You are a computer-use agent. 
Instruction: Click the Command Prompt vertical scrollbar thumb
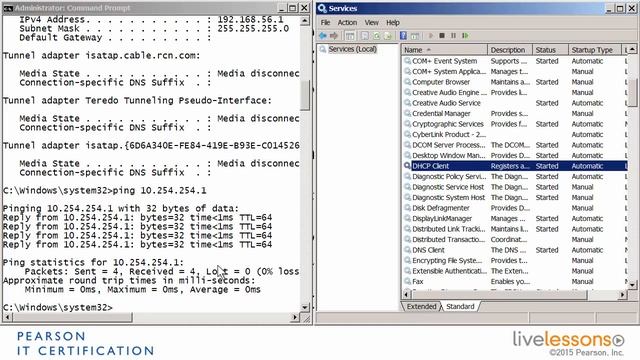click(x=305, y=95)
